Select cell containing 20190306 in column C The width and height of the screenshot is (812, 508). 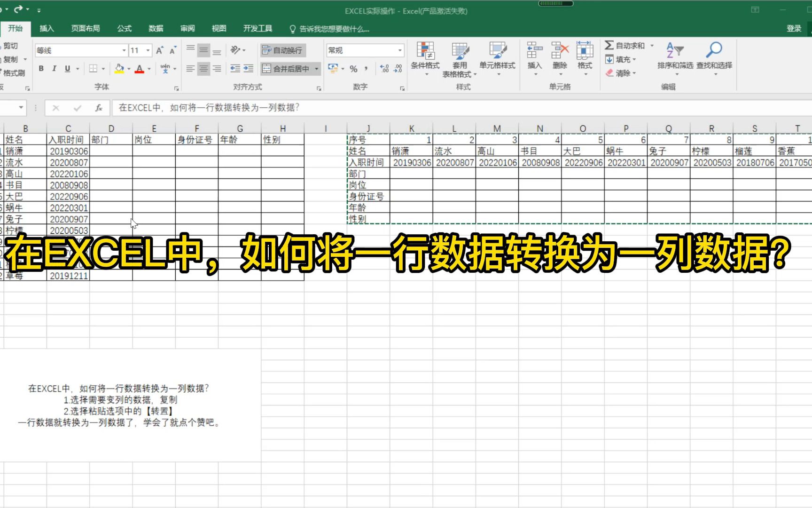coord(68,151)
